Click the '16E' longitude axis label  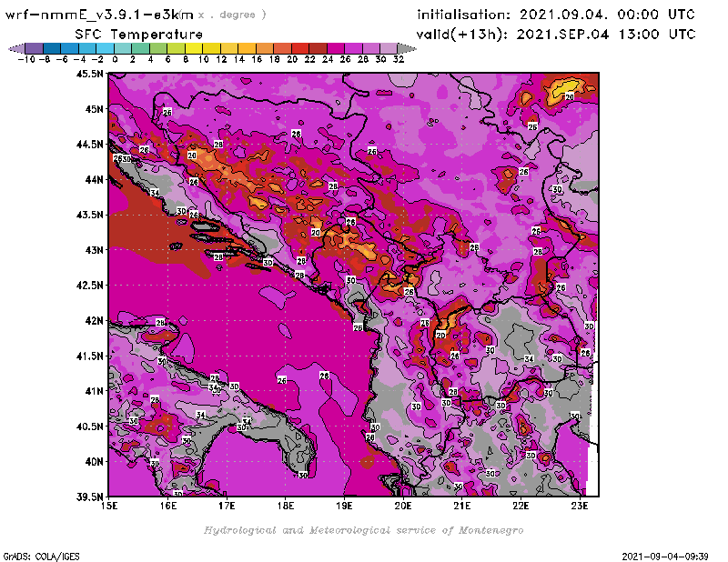click(x=168, y=506)
